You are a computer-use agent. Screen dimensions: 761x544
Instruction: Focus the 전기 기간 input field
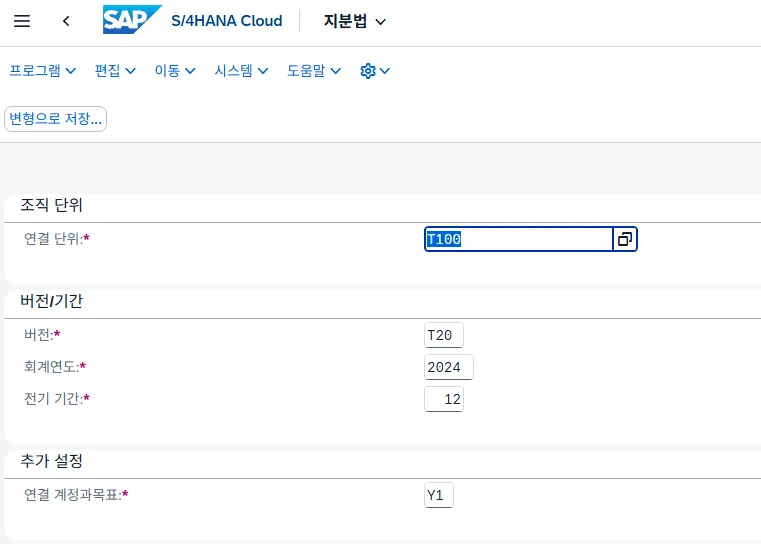[444, 399]
